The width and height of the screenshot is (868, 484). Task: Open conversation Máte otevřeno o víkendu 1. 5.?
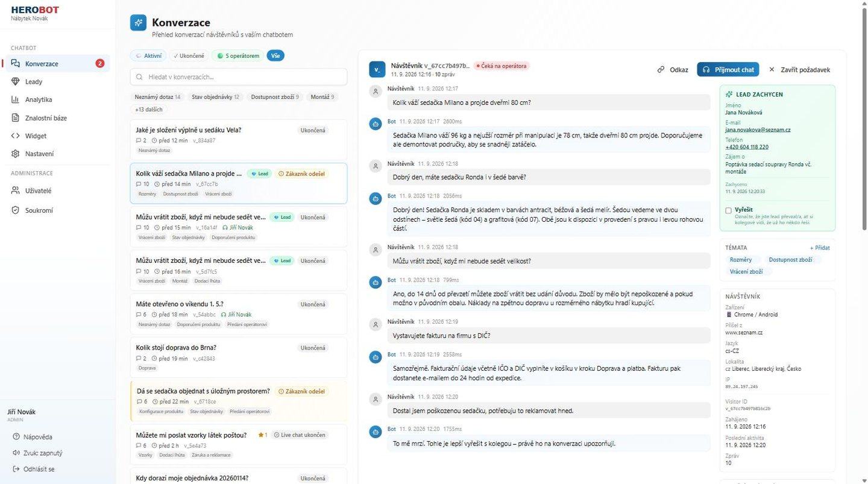click(x=239, y=313)
